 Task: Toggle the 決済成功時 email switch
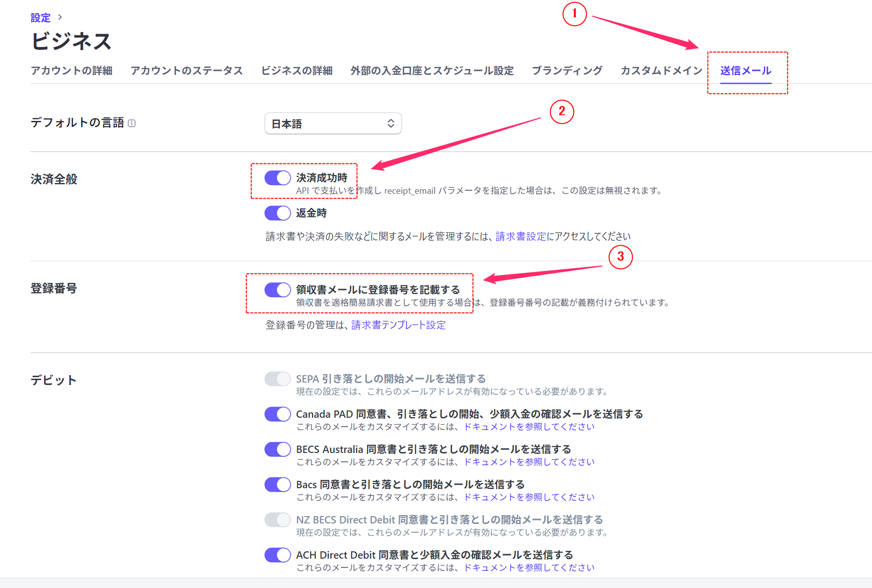277,178
